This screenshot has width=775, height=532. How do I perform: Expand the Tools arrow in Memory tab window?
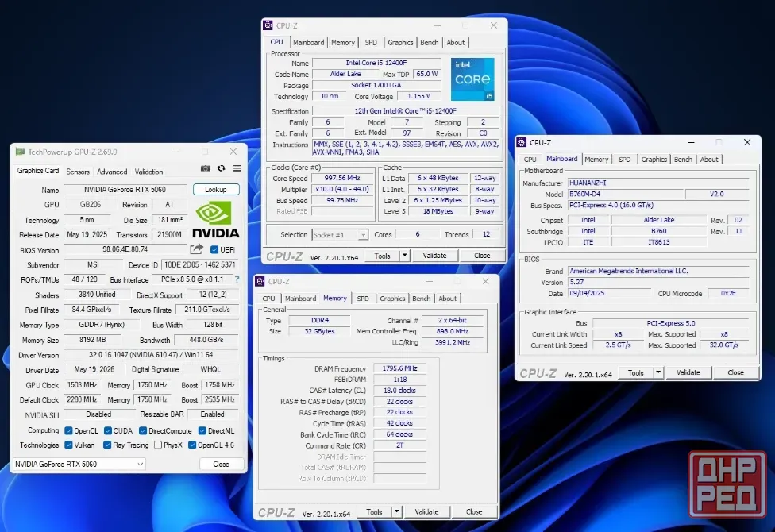tap(396, 511)
